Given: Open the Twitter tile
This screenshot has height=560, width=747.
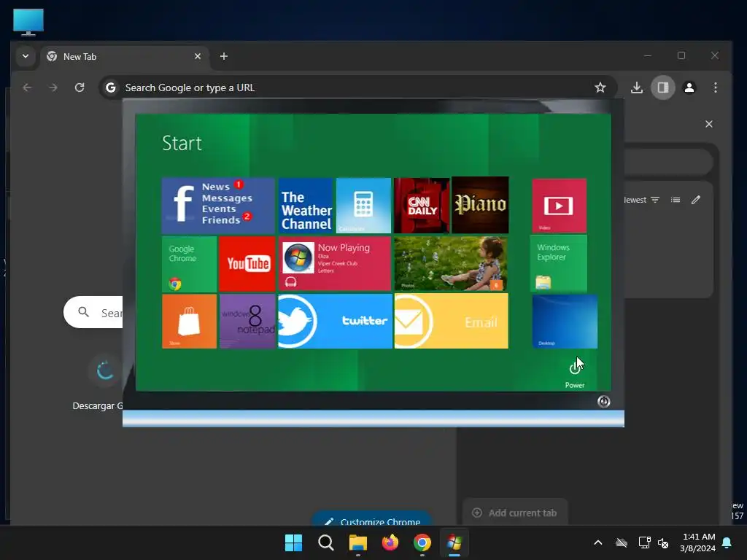Looking at the screenshot, I should click(x=335, y=322).
